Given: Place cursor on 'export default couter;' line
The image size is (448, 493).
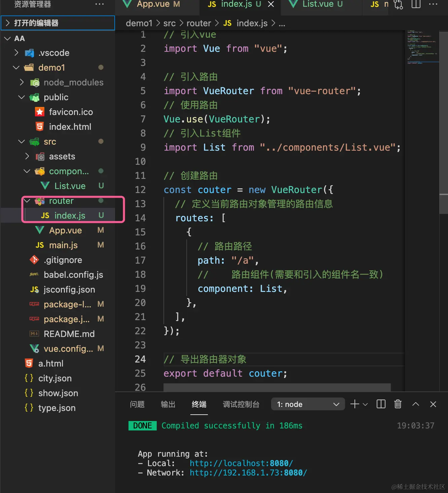Looking at the screenshot, I should click(x=225, y=373).
